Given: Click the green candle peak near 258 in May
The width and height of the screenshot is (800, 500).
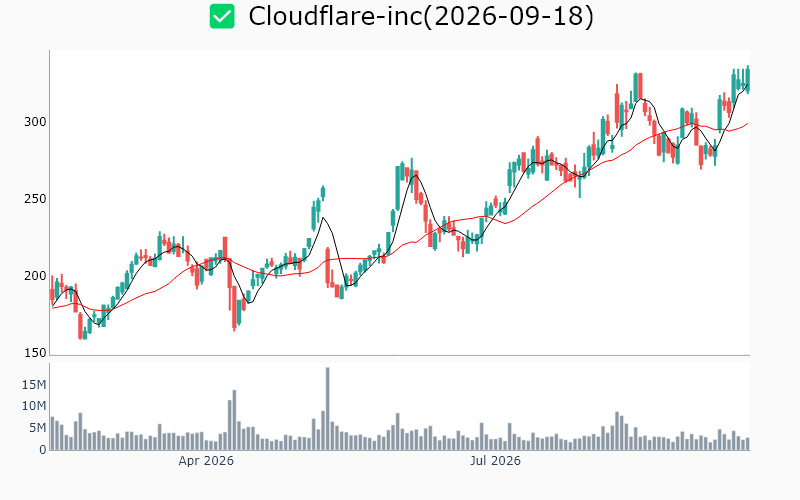Looking at the screenshot, I should (x=323, y=193).
